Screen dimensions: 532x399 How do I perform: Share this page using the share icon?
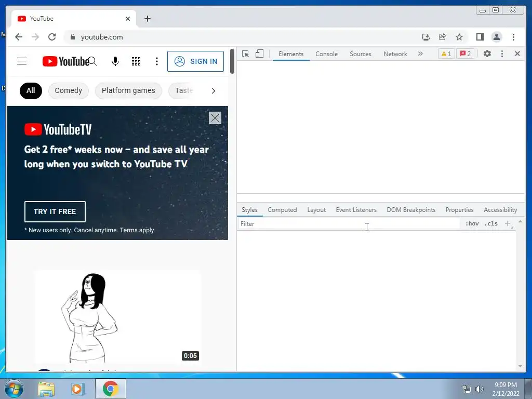pyautogui.click(x=443, y=37)
